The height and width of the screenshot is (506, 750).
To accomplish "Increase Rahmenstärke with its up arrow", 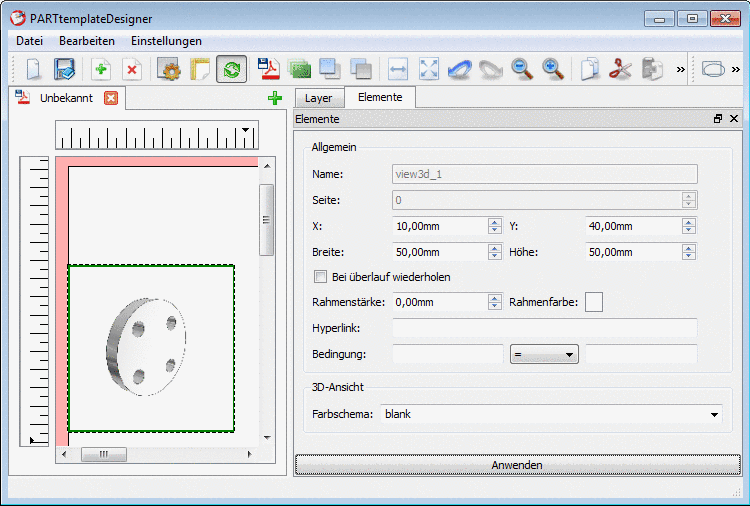I will click(495, 298).
